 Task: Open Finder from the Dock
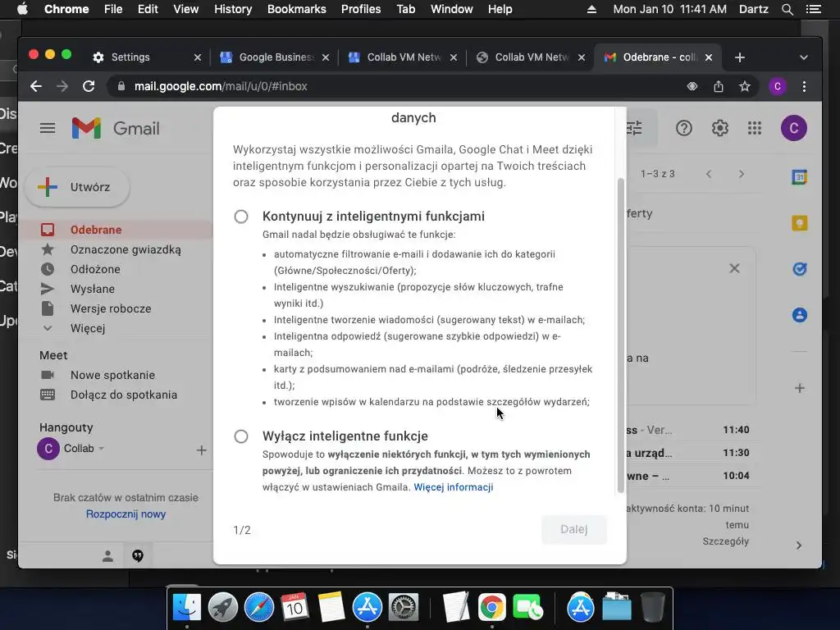pos(186,608)
